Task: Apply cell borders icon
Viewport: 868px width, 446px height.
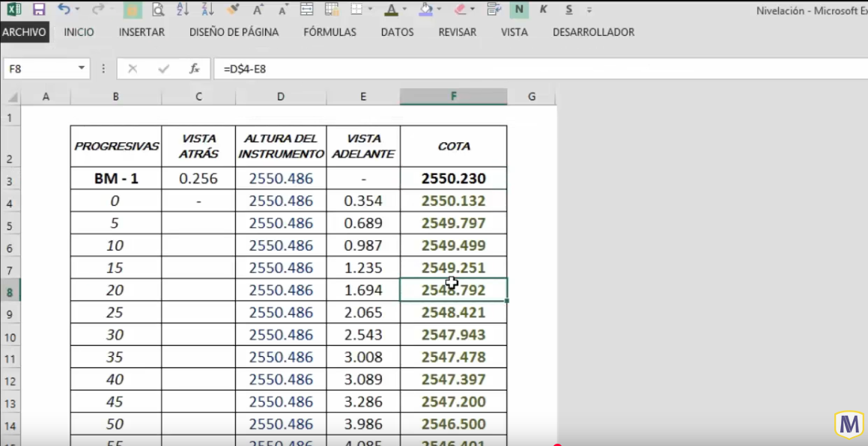Action: click(357, 9)
